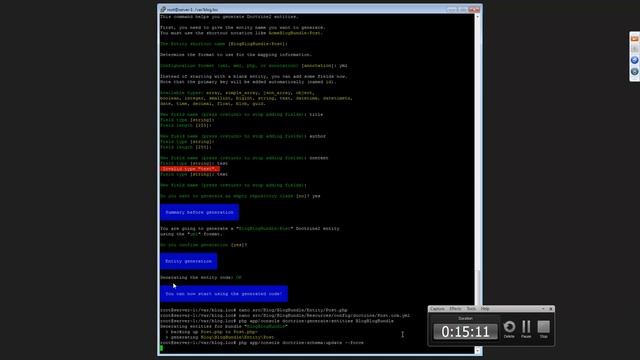
Task: Click the terminal window title bar text
Action: (192, 9)
